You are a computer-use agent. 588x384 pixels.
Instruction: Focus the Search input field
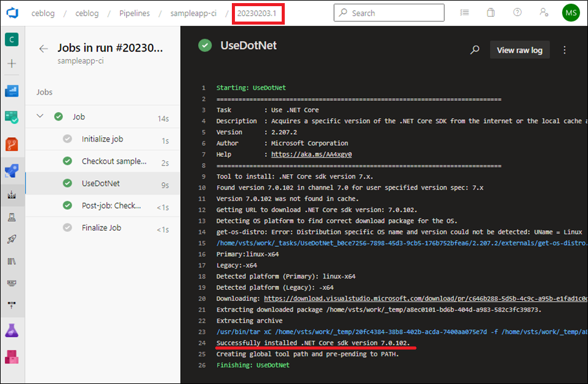pyautogui.click(x=389, y=13)
